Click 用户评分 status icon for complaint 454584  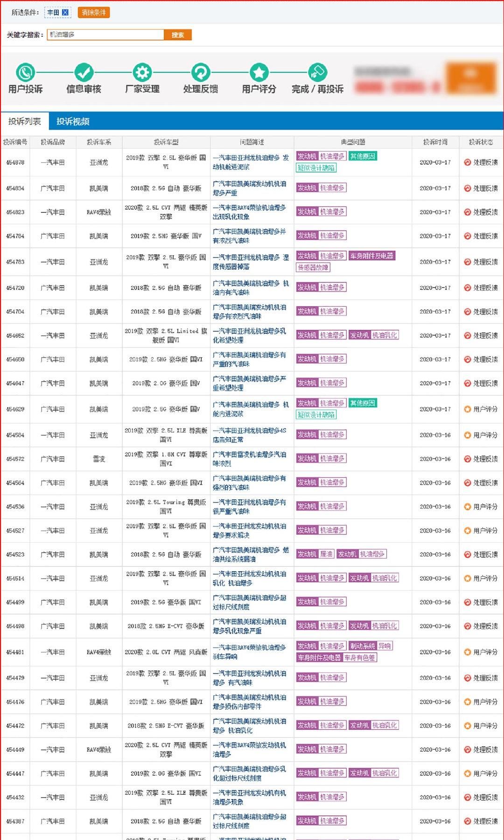point(467,435)
